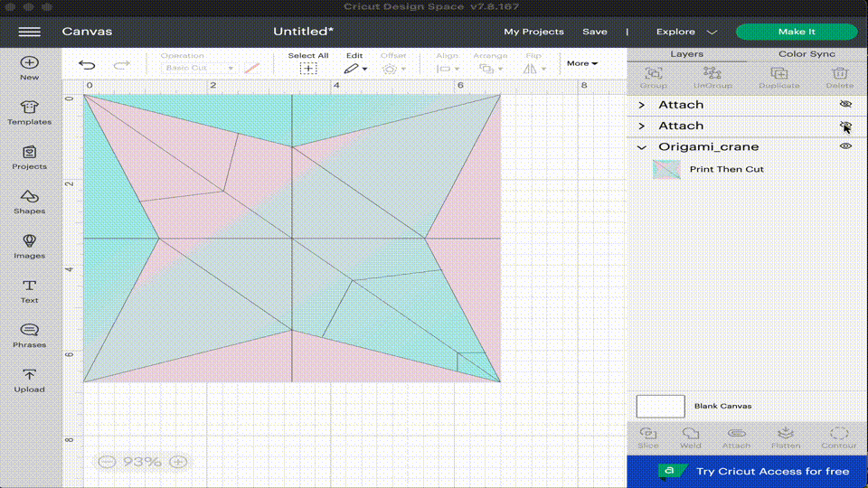Click the Untitled* project title
Image resolution: width=868 pixels, height=488 pixels.
[304, 32]
